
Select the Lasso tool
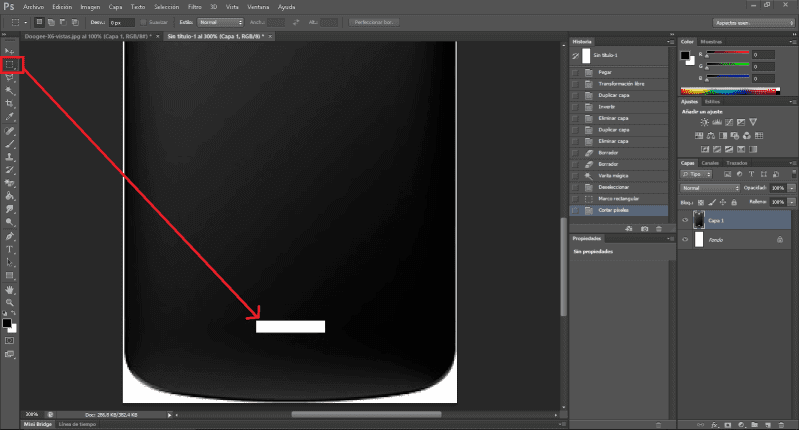tap(9, 77)
